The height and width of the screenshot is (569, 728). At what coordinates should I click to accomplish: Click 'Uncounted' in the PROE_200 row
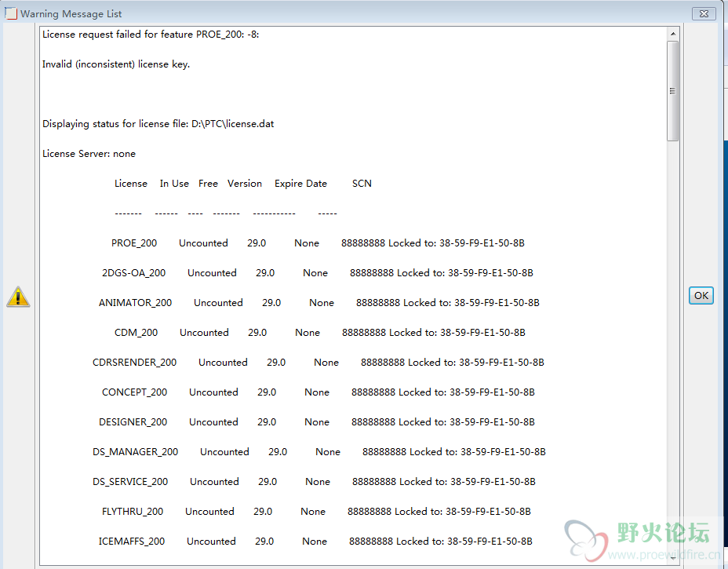(203, 243)
